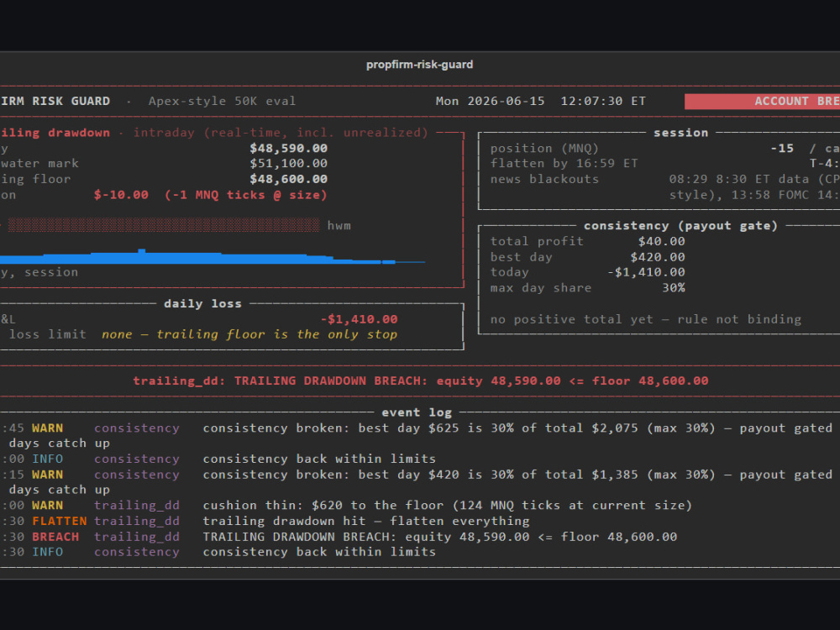Viewport: 840px width, 630px height.
Task: Click cushion value '$-10.00'
Action: [x=121, y=195]
